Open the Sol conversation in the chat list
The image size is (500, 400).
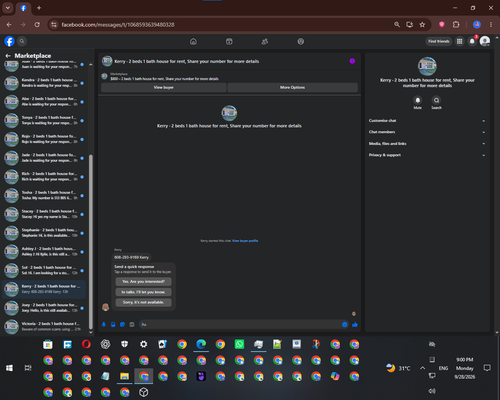coord(44,270)
